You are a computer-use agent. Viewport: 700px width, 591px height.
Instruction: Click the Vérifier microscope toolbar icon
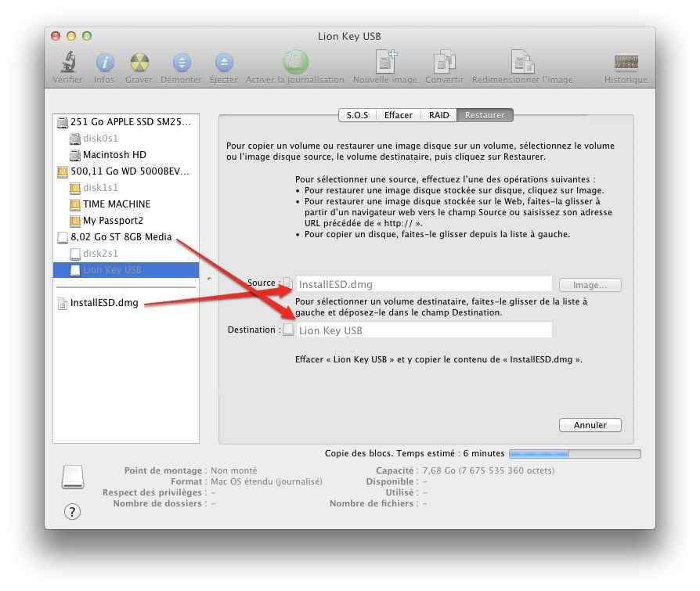tap(68, 62)
